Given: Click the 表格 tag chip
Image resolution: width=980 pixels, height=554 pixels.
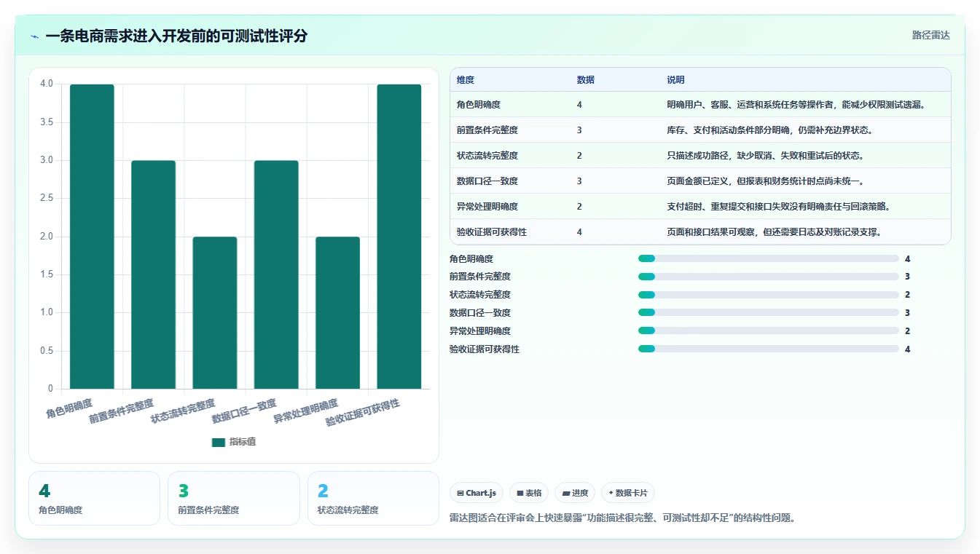Looking at the screenshot, I should click(529, 493).
